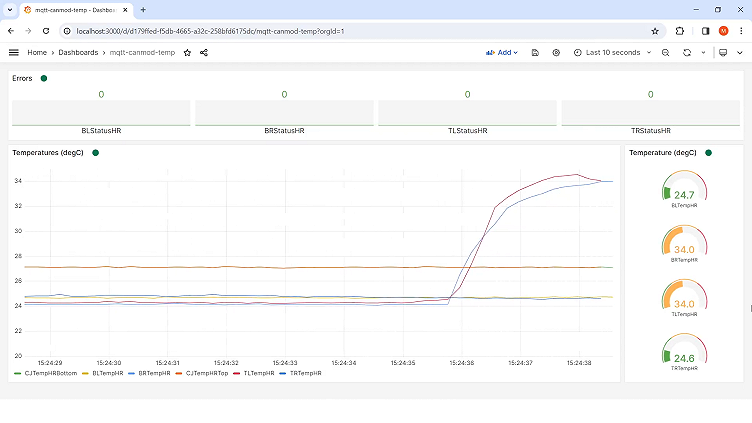Save the dashboard with the save icon
The width and height of the screenshot is (752, 423).
(x=535, y=53)
